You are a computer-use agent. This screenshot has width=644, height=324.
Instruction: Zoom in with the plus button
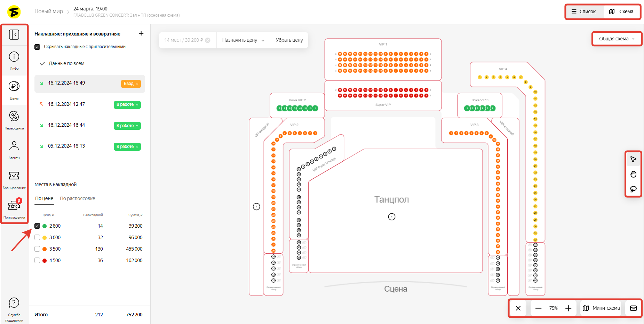pos(568,308)
